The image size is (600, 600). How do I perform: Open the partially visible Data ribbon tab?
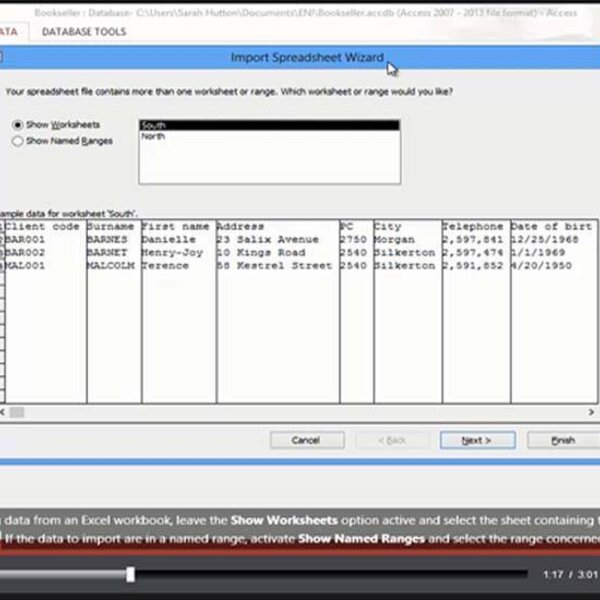(x=8, y=32)
